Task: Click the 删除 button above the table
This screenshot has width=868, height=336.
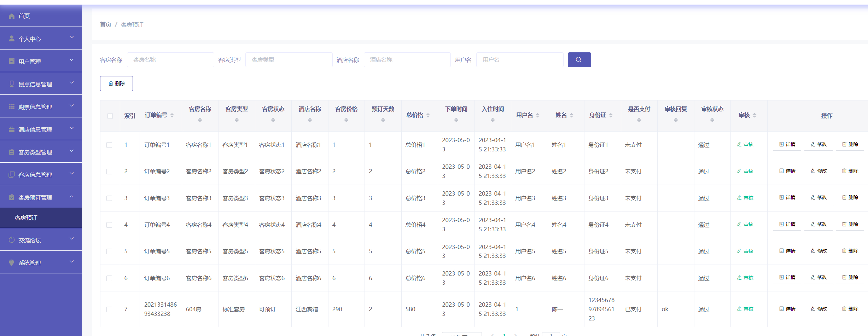Action: coord(116,83)
